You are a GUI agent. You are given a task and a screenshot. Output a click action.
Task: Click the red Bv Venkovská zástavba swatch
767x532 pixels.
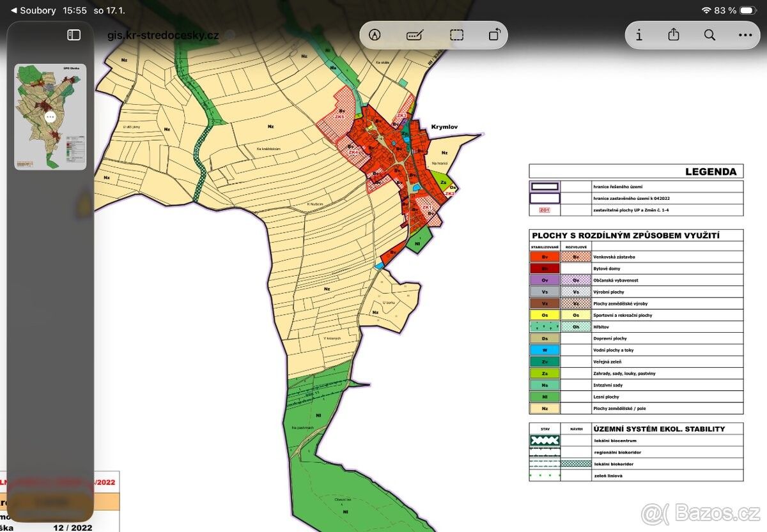pyautogui.click(x=545, y=257)
